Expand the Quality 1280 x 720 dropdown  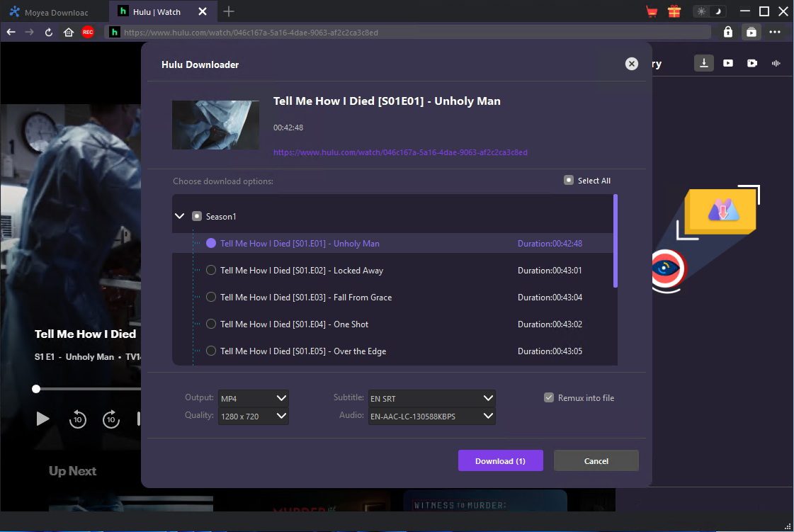(x=254, y=417)
